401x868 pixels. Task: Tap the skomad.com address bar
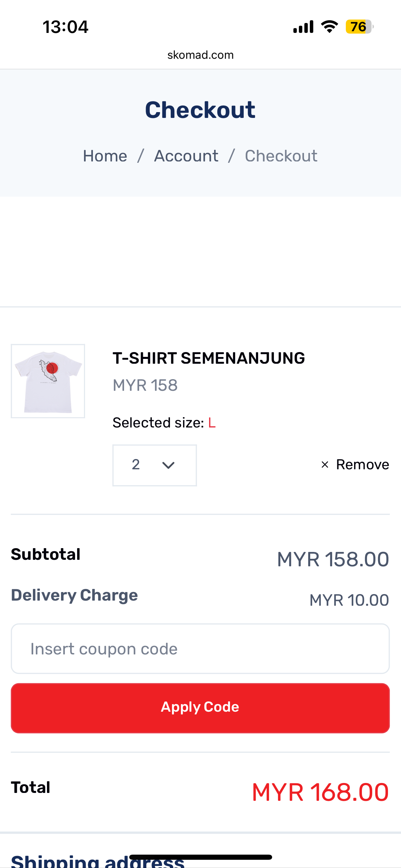[x=200, y=55]
